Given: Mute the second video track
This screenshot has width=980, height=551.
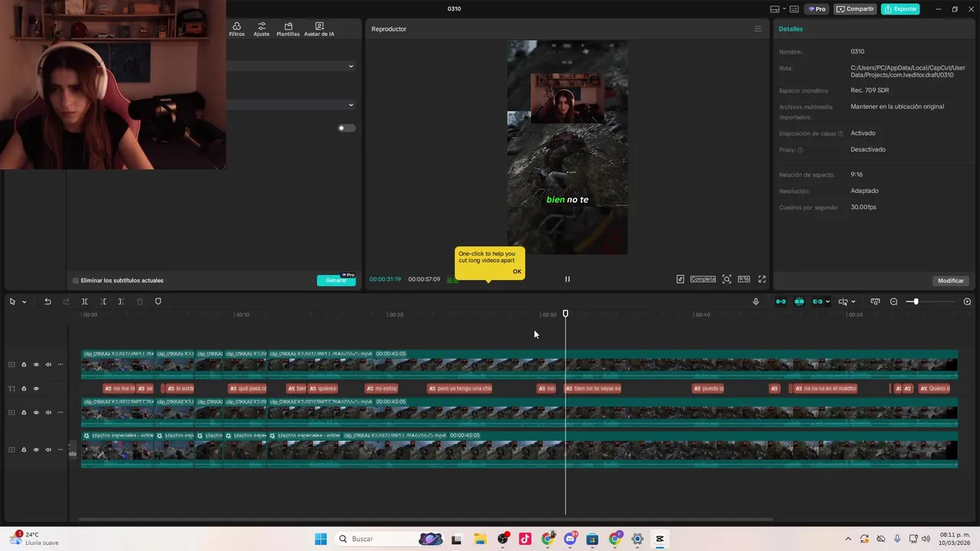Looking at the screenshot, I should coord(48,412).
